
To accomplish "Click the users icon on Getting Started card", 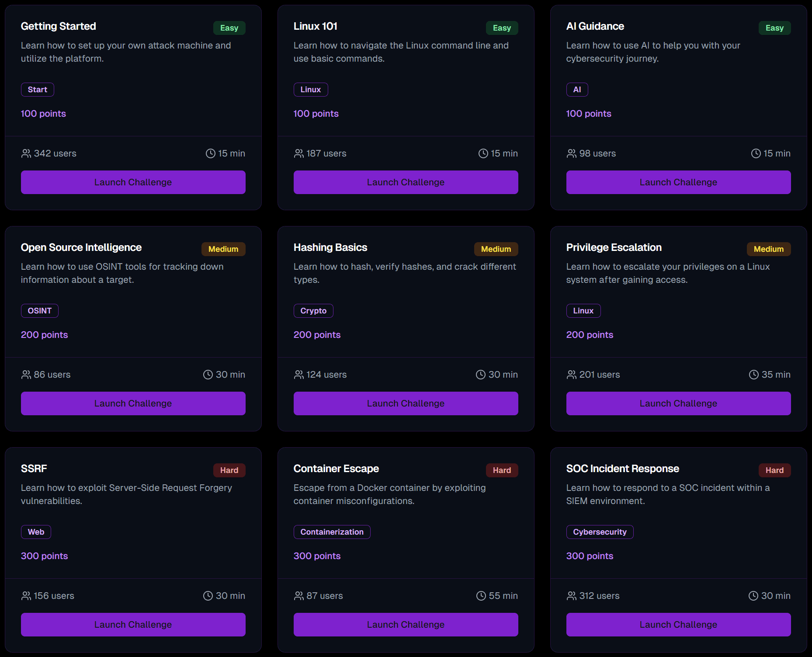I will pyautogui.click(x=26, y=153).
